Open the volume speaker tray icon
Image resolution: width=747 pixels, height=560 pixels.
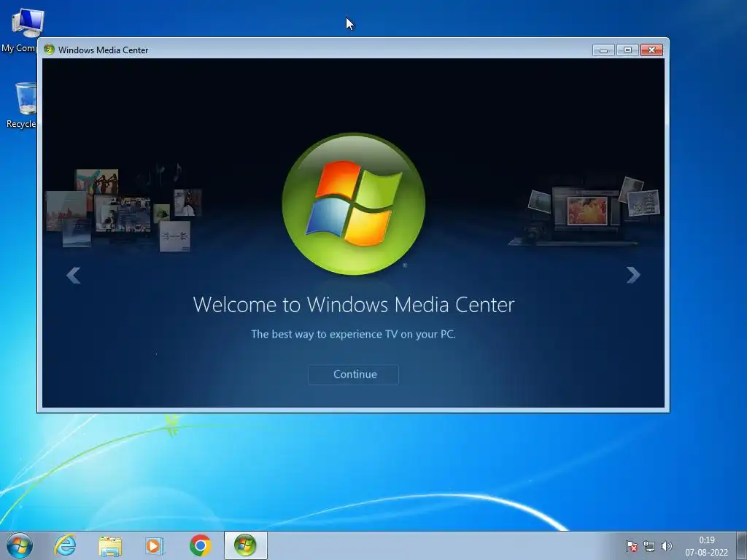pos(667,546)
